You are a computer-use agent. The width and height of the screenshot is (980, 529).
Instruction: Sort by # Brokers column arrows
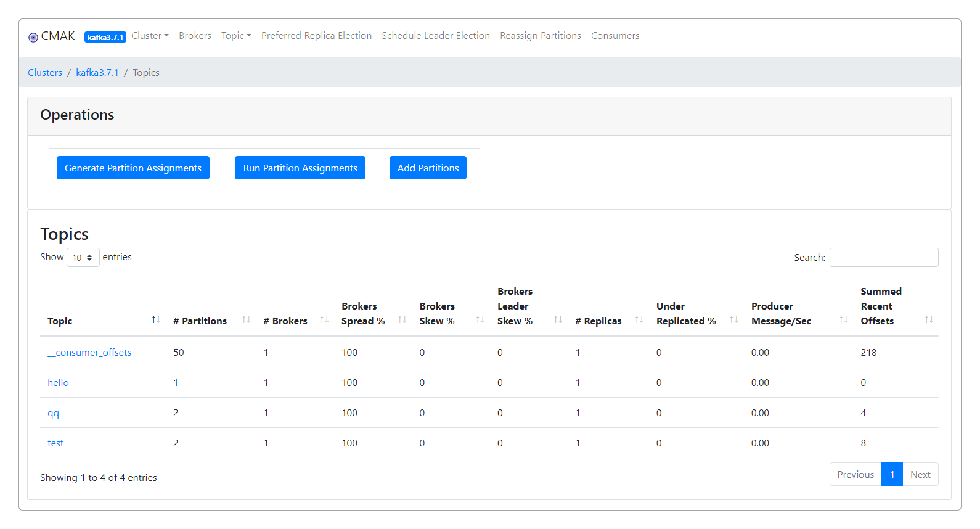[x=324, y=320]
